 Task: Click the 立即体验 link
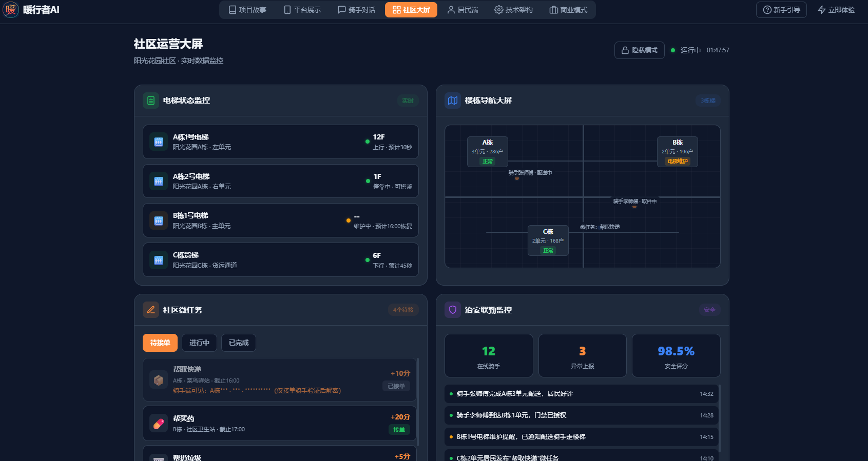pos(836,10)
